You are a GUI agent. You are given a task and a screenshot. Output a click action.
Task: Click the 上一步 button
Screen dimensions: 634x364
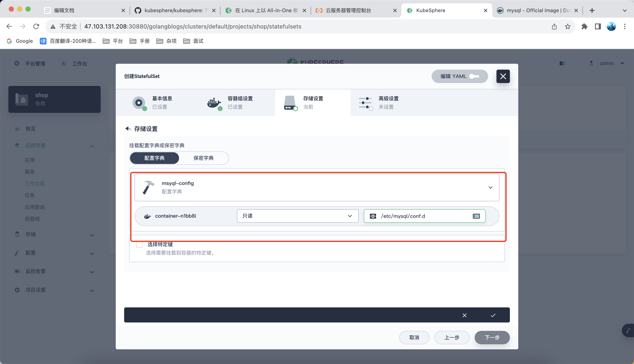452,338
